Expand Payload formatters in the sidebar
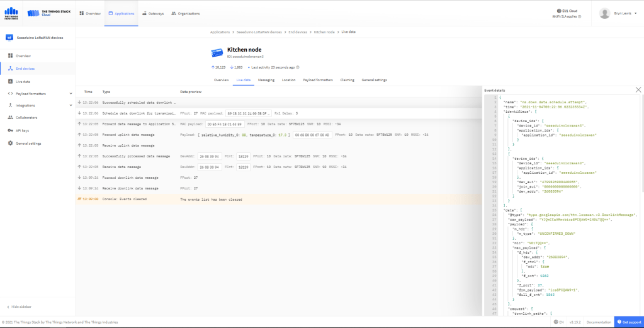 pos(69,93)
